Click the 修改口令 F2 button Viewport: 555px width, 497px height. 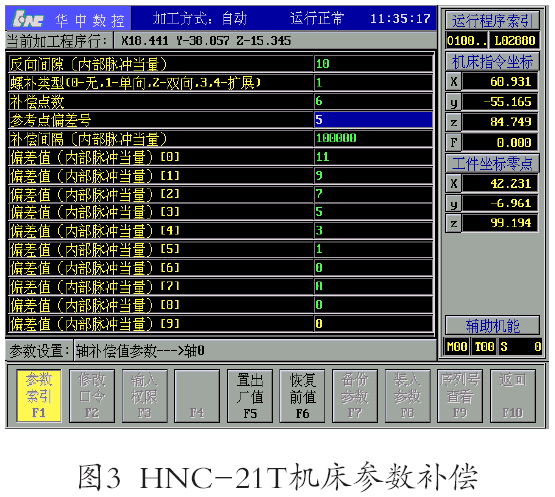tap(92, 396)
